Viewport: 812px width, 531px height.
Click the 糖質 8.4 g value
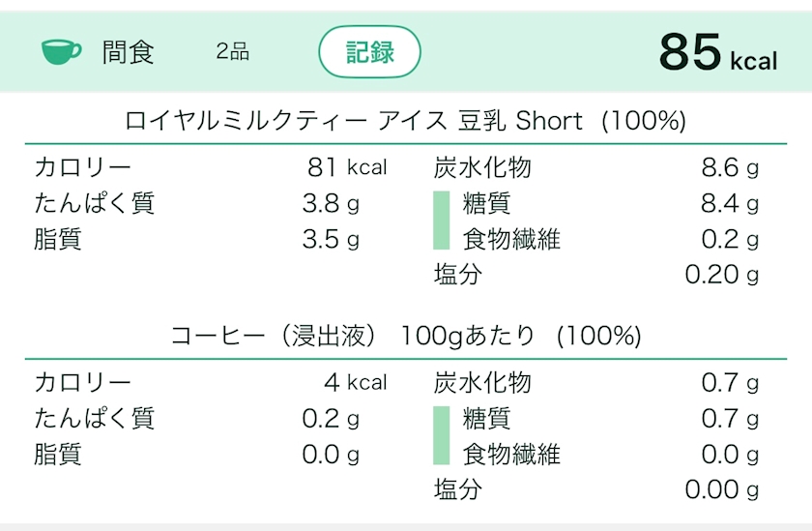point(730,203)
